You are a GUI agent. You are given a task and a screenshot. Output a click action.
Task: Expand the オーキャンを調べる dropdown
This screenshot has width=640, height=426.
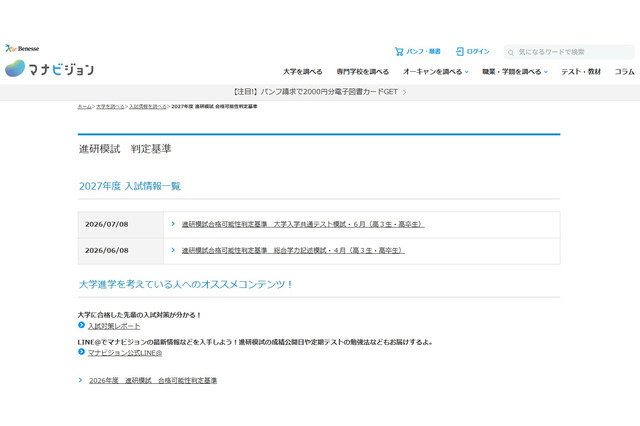tap(436, 72)
